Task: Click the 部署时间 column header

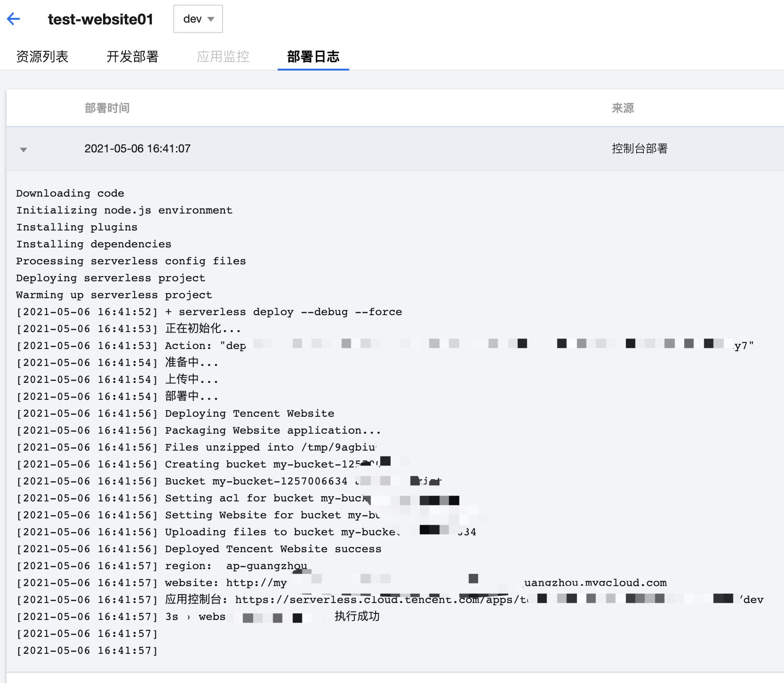Action: [x=107, y=108]
